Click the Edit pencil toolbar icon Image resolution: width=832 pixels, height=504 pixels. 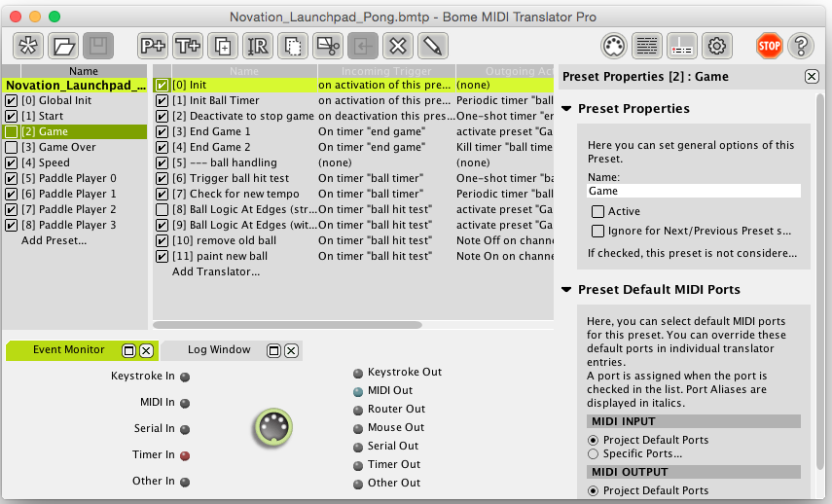[433, 46]
